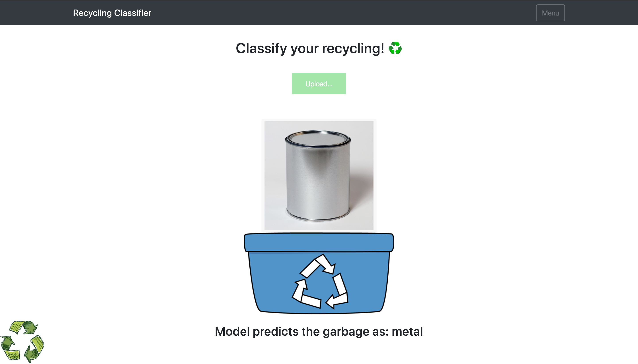Click the recycle emoji beside the heading
This screenshot has width=638, height=364.
pyautogui.click(x=395, y=48)
